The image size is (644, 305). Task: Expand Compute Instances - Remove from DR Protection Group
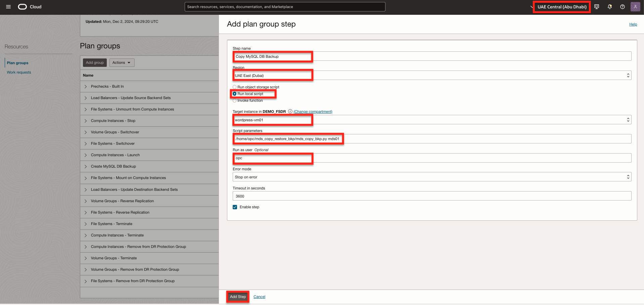(86, 247)
